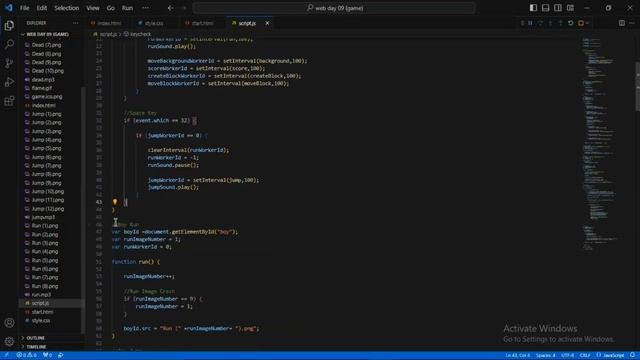Screen dimensions: 640x360
Task: Customize the editor layout
Action: coord(570,8)
